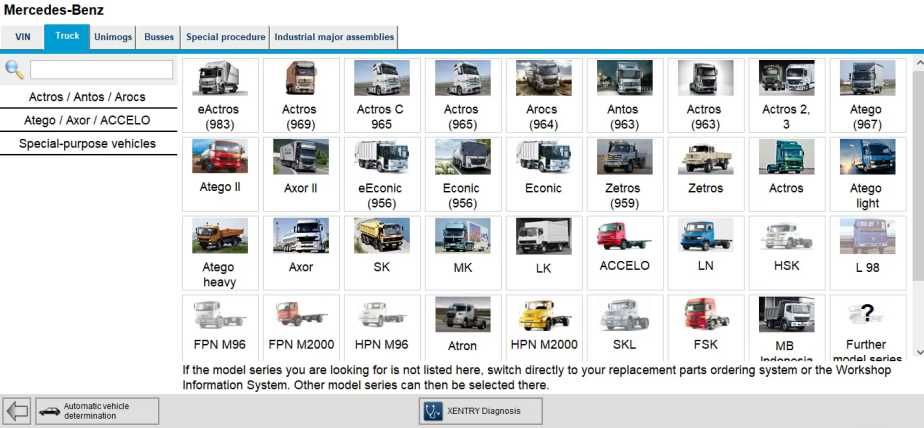Open the Further model series tile
Image resolution: width=924 pixels, height=428 pixels.
point(868,328)
